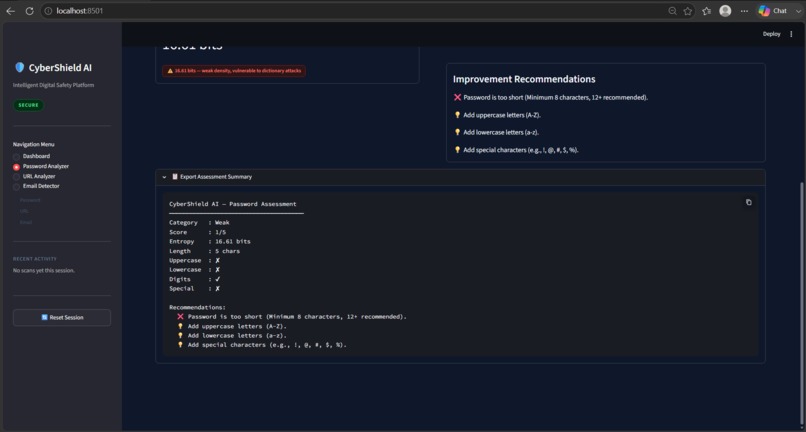Image resolution: width=806 pixels, height=432 pixels.
Task: Click the 'CyberShield AI — Password Assessment' title line
Action: [232, 204]
